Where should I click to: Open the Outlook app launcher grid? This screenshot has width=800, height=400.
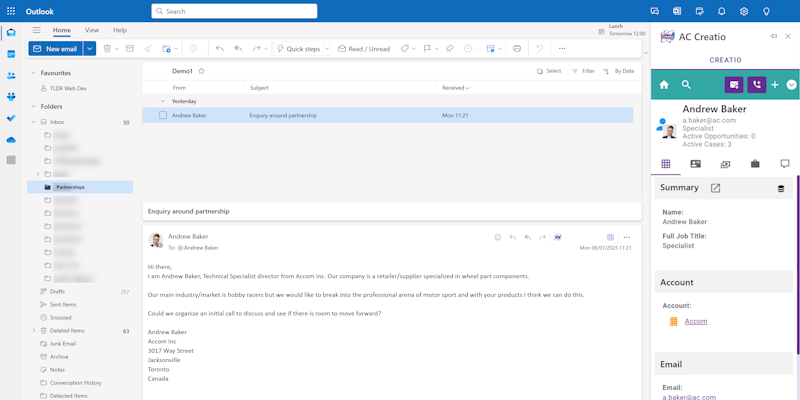point(11,11)
